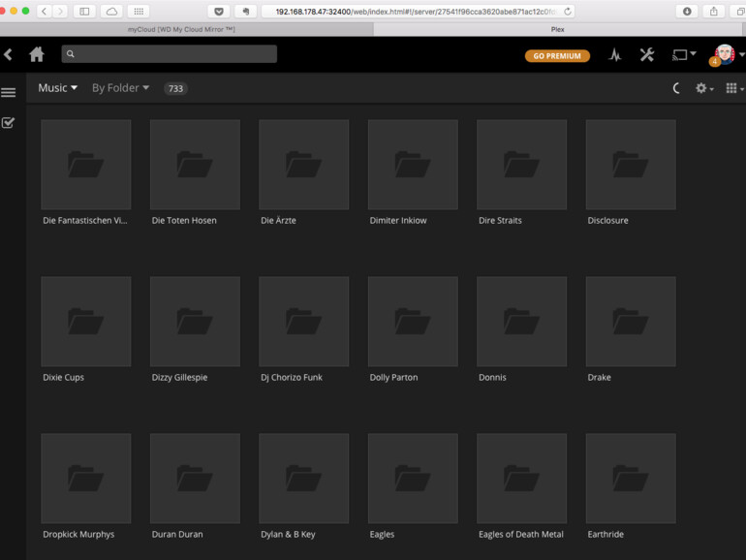Open the library gear settings dropdown
Viewport: 746px width, 560px height.
pos(704,88)
